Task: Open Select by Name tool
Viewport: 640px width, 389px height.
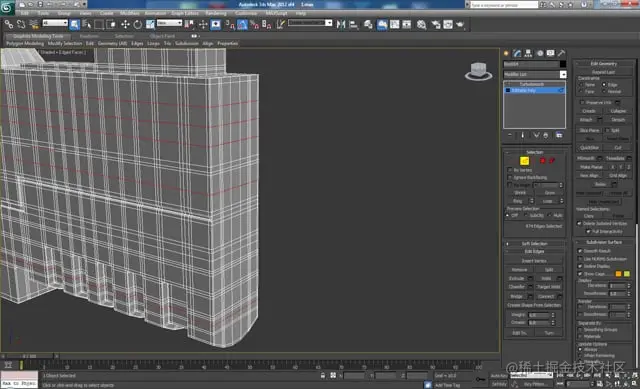Action: pyautogui.click(x=87, y=25)
